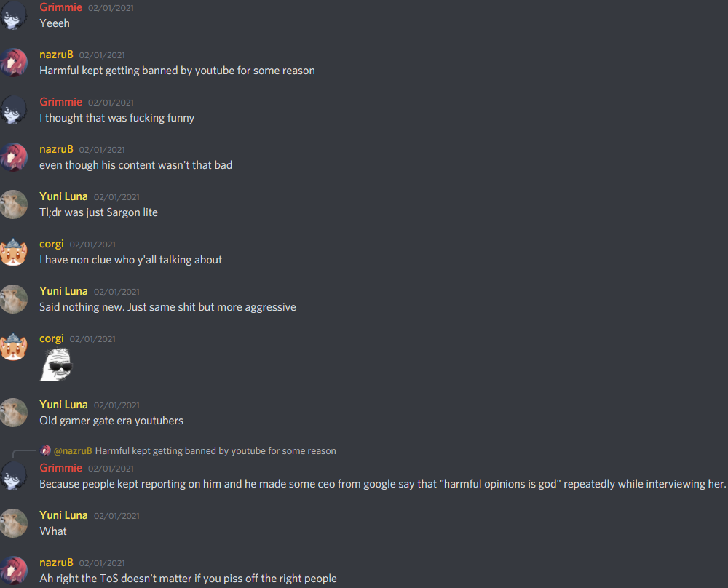Click Grimmie's avatar beside the Yeeeh message
728x588 pixels.
(13, 15)
